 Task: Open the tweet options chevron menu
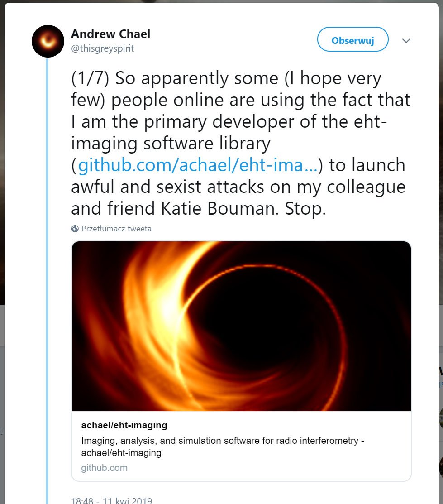[x=406, y=41]
